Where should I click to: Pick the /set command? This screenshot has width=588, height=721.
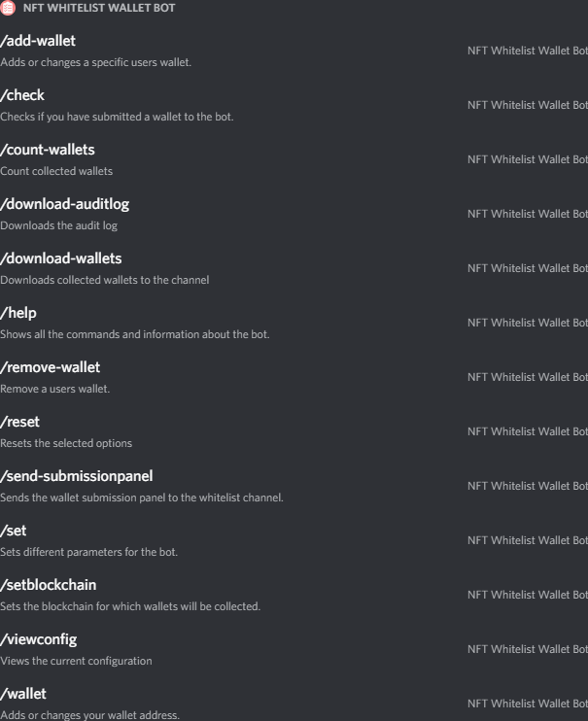click(x=15, y=531)
